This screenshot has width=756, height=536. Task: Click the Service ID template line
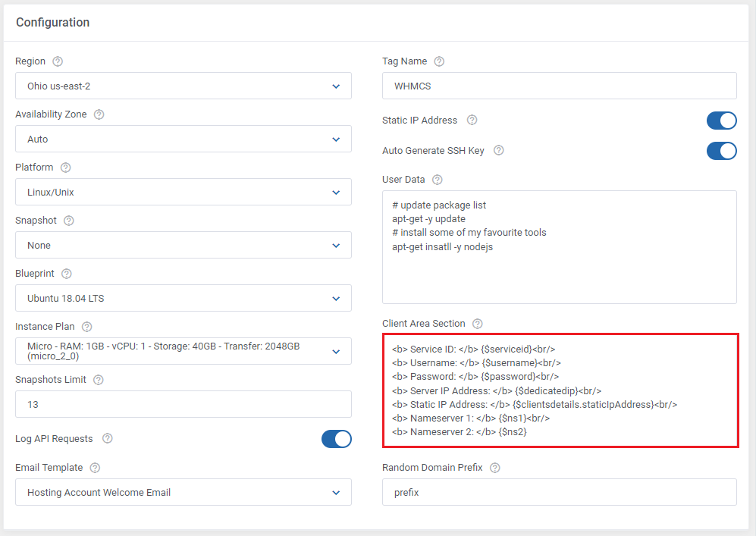click(473, 349)
